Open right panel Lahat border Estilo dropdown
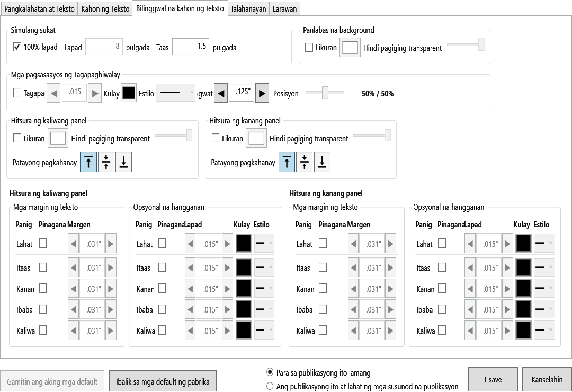Viewport: 572px width, 392px height. [x=544, y=244]
